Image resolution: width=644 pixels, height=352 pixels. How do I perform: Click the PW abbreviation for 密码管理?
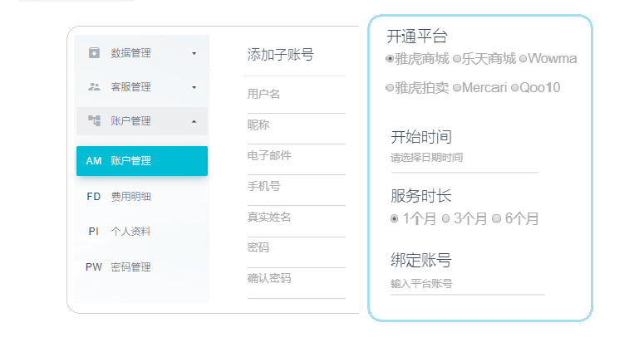[x=94, y=267]
